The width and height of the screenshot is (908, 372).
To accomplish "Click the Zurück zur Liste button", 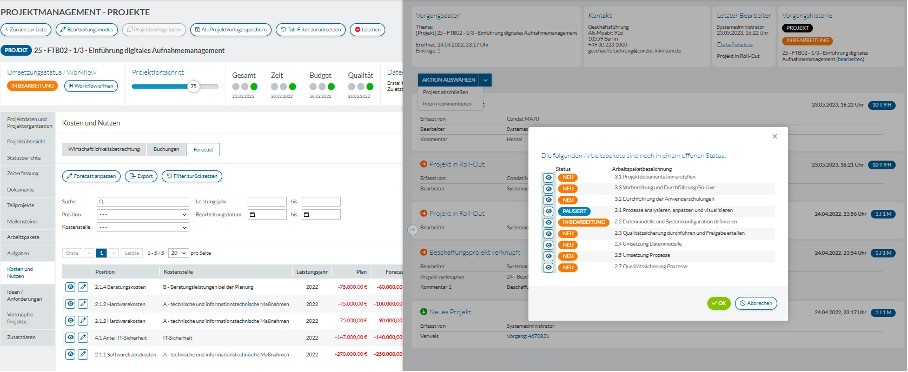I will click(x=27, y=29).
